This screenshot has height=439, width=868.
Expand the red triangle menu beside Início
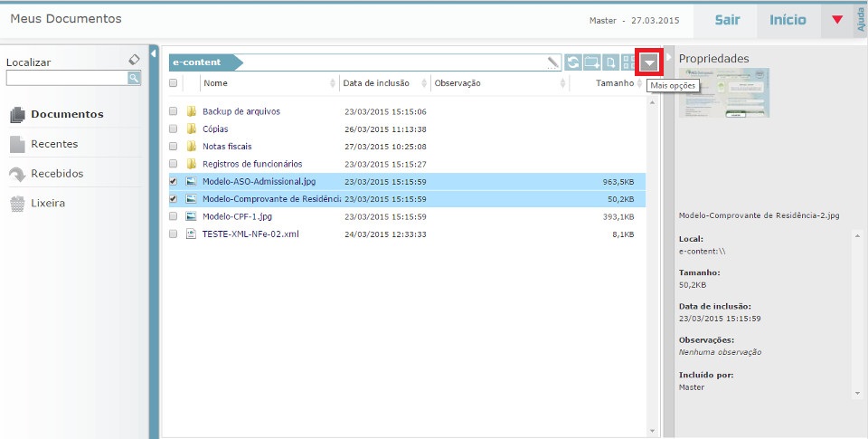[836, 20]
